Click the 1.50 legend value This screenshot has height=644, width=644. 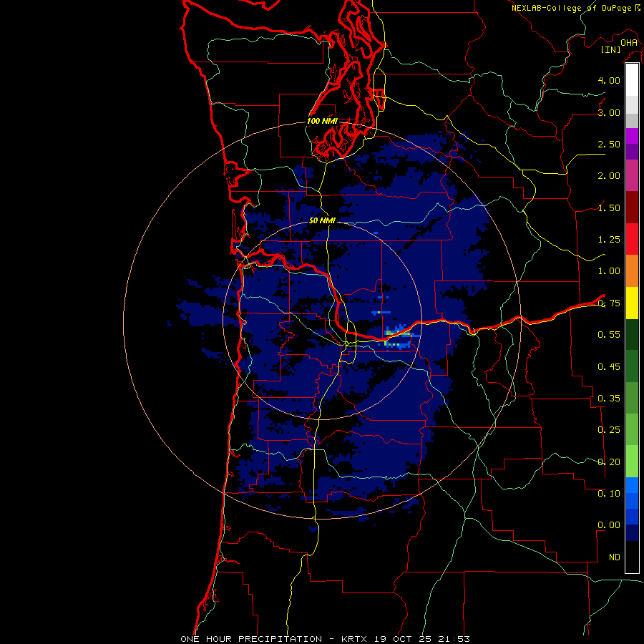point(609,208)
